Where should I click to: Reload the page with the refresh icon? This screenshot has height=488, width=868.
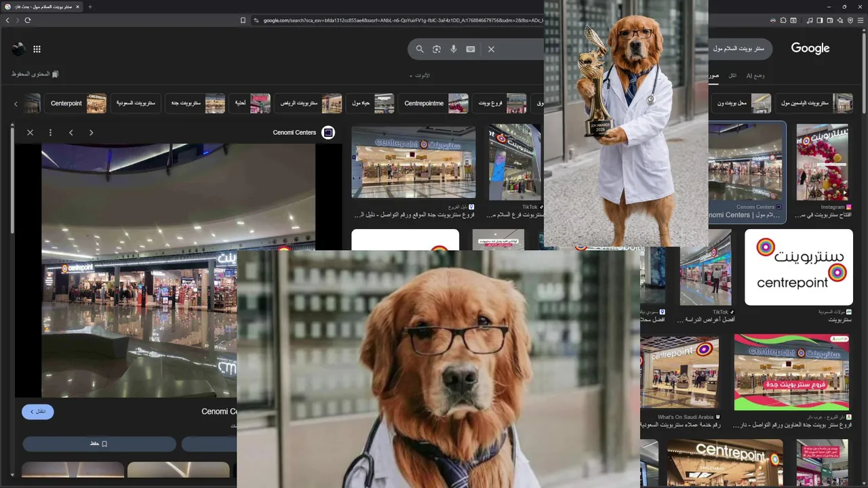click(x=28, y=20)
